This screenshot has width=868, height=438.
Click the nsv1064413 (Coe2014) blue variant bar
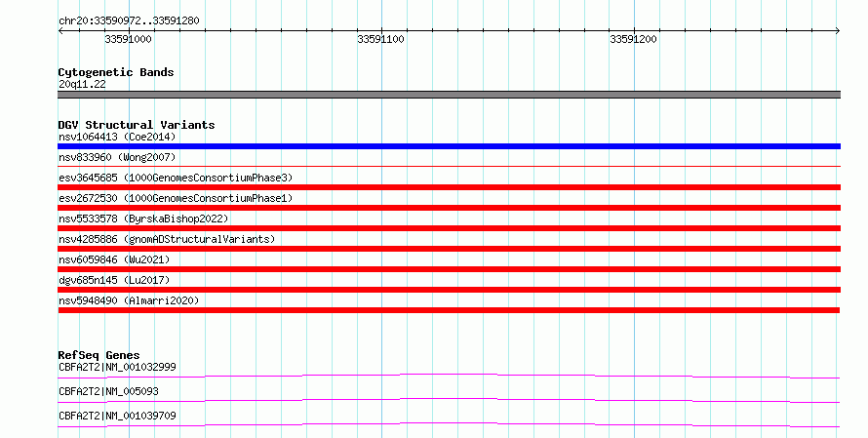click(449, 146)
